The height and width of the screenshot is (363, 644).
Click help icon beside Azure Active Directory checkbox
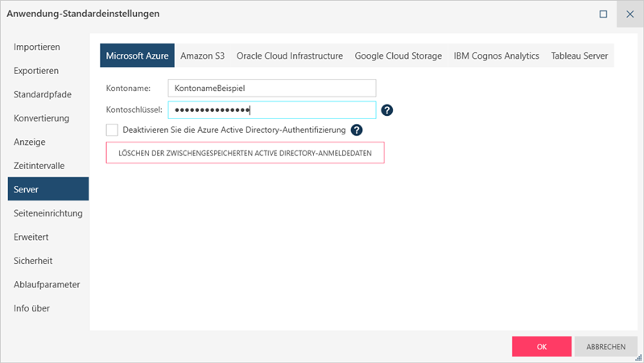point(357,130)
